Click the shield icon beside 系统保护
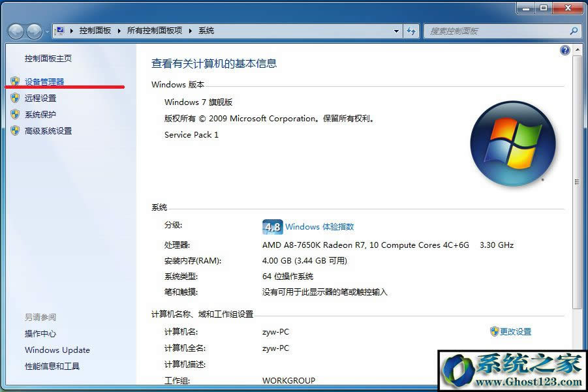The image size is (588, 392). click(14, 115)
